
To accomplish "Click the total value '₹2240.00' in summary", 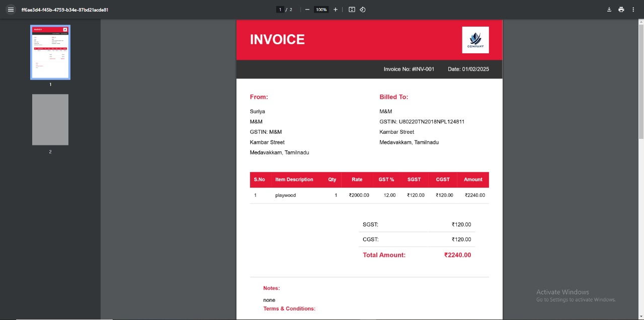I will [458, 255].
